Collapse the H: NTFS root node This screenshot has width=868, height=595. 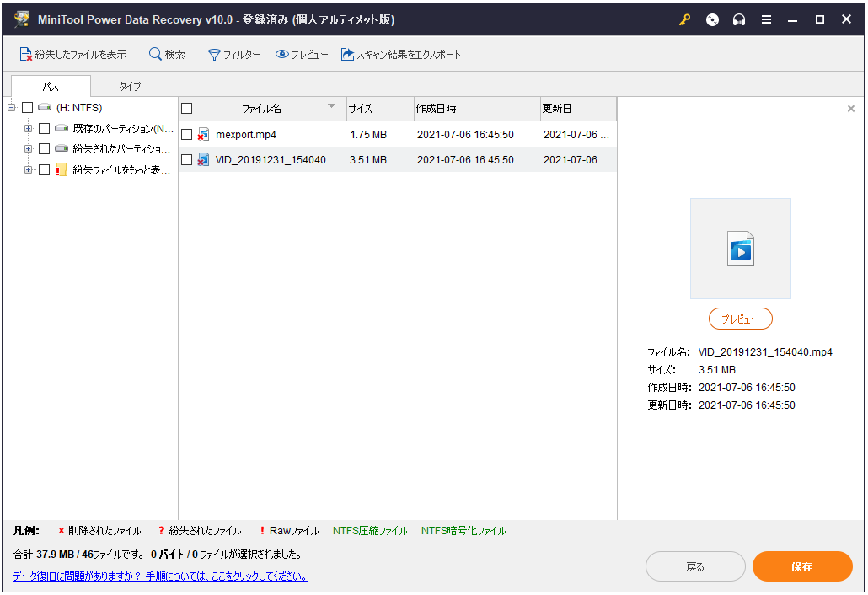point(12,108)
